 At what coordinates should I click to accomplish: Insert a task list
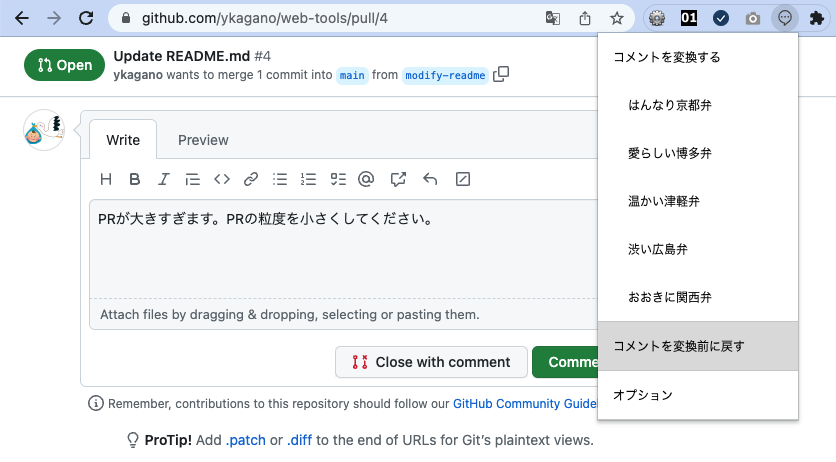338,179
